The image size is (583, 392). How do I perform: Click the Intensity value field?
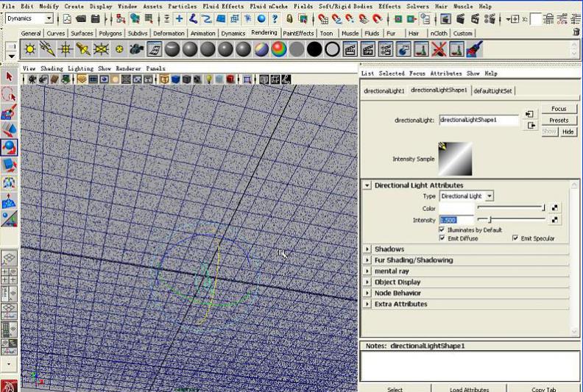tap(456, 220)
